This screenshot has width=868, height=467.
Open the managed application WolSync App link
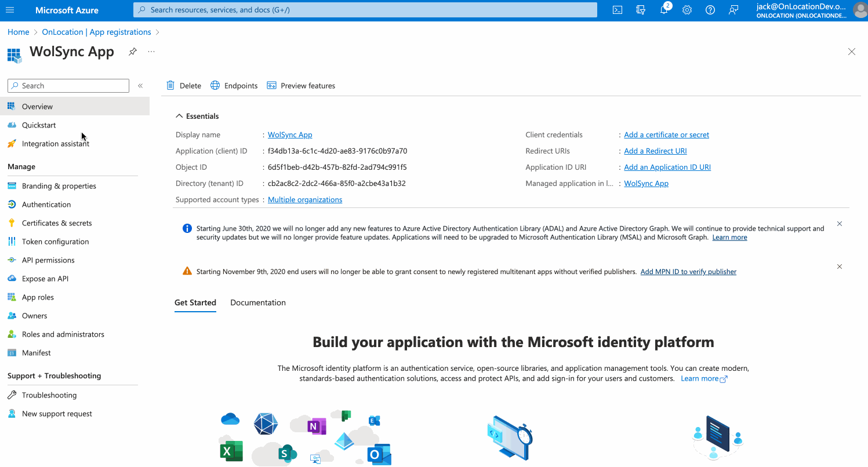[x=646, y=184]
